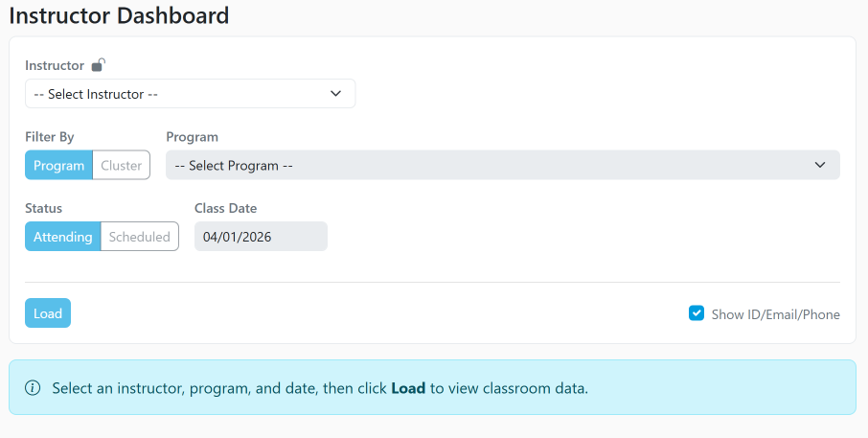Click the Instructor Dashboard heading
Screen dimensions: 868x438
pyautogui.click(x=119, y=15)
